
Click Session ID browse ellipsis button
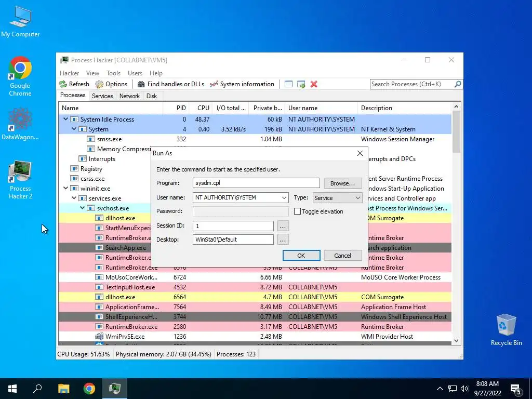283,226
